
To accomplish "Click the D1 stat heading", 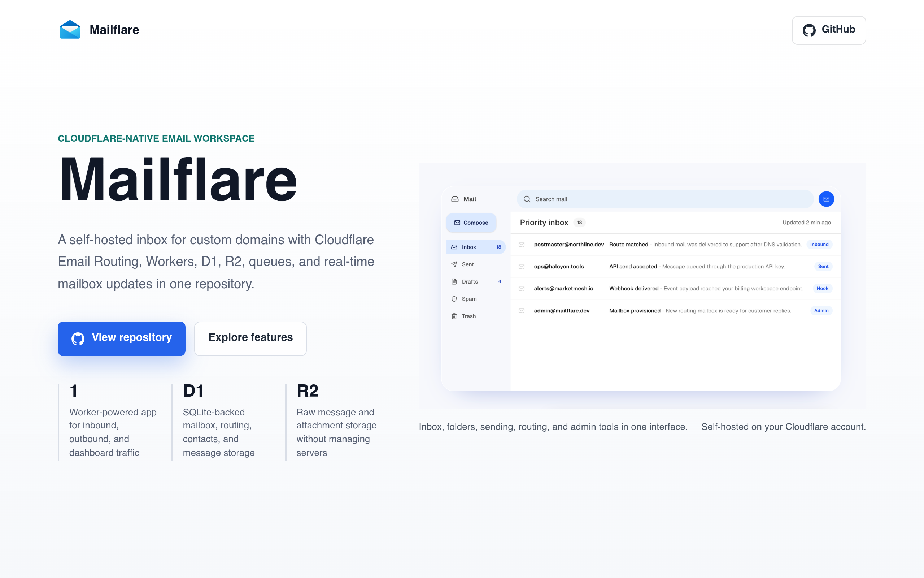I will (193, 391).
